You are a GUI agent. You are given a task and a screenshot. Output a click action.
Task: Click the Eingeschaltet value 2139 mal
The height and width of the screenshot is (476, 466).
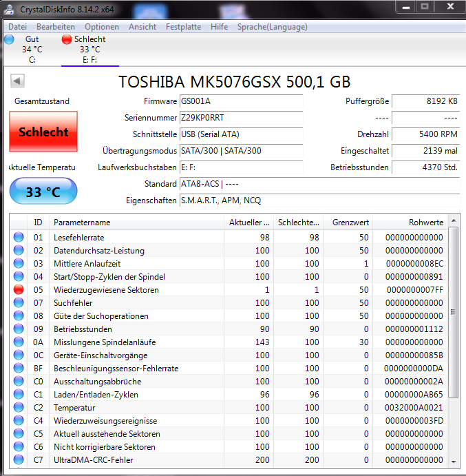pyautogui.click(x=426, y=151)
